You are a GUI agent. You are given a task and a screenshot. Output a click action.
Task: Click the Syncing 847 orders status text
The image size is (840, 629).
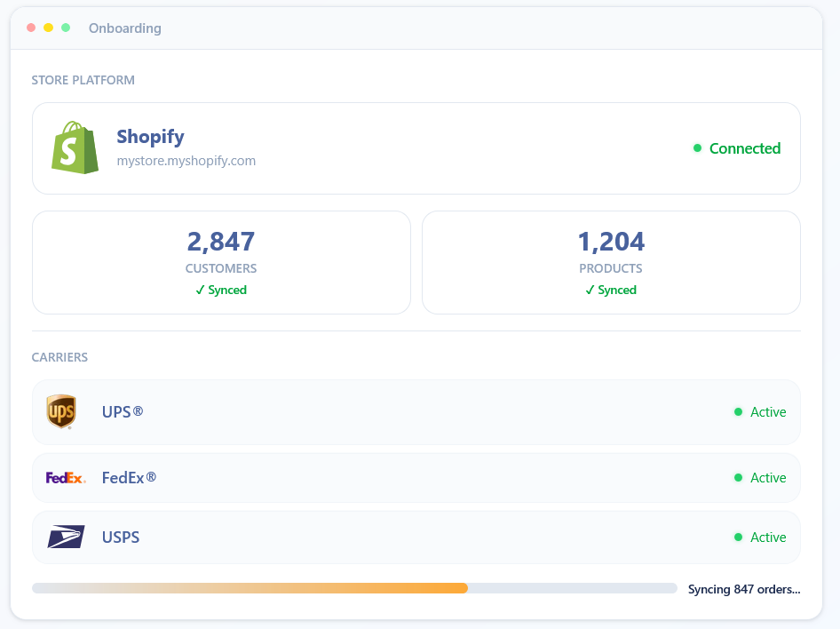[744, 589]
